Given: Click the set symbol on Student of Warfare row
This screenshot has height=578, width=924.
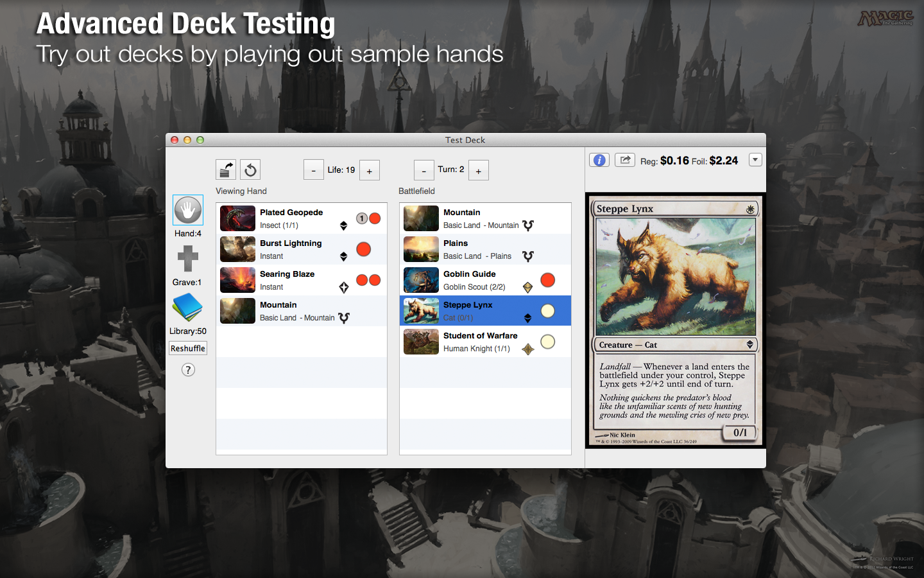Looking at the screenshot, I should click(528, 349).
